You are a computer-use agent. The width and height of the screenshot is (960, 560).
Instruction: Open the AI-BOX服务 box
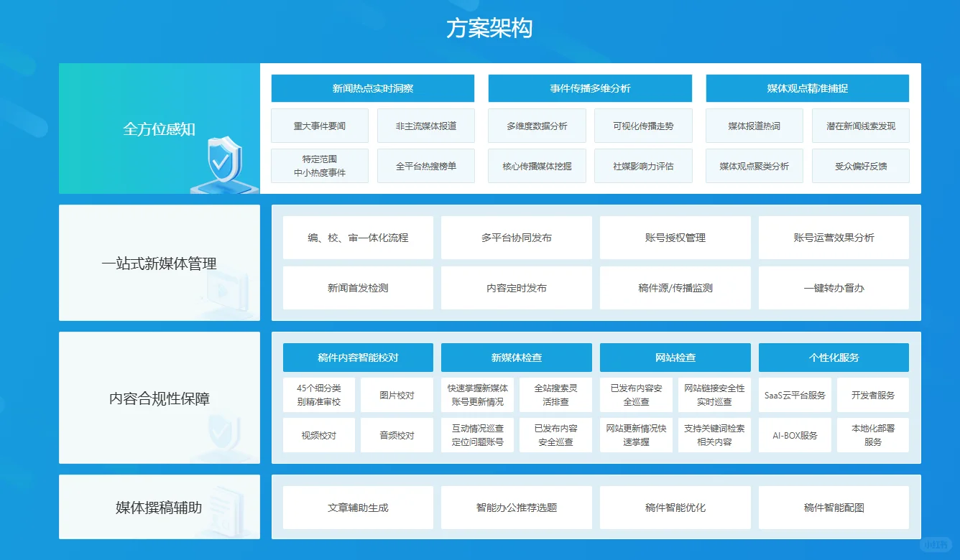coord(795,435)
